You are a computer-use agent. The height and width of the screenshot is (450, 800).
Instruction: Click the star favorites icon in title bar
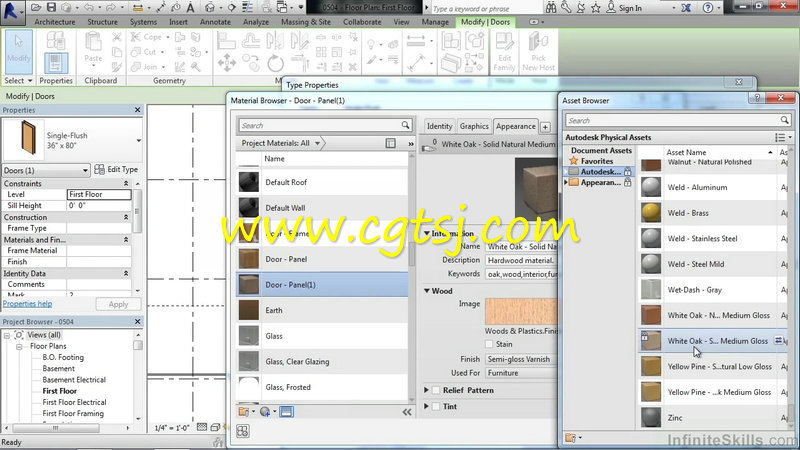point(595,8)
